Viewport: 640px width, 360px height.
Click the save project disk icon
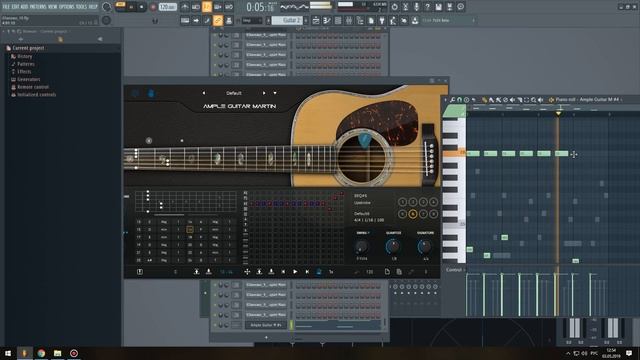pos(438,7)
